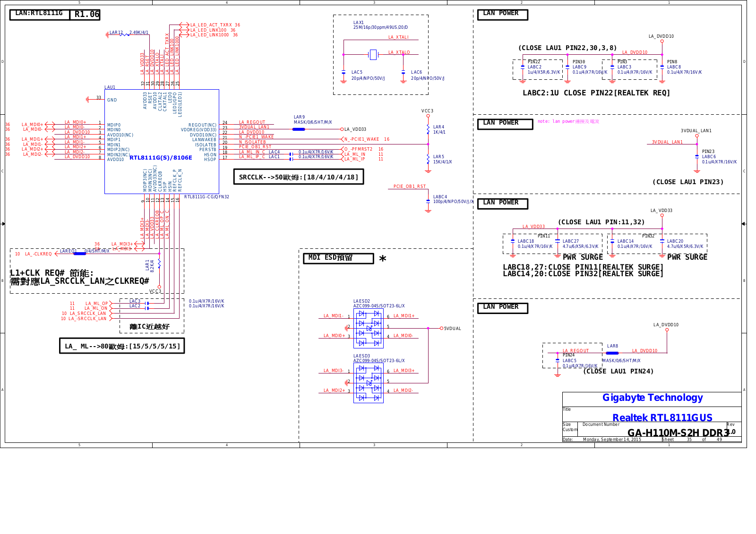Click the L1+CLK REQ# note heading
756x534 pixels.
(52, 273)
